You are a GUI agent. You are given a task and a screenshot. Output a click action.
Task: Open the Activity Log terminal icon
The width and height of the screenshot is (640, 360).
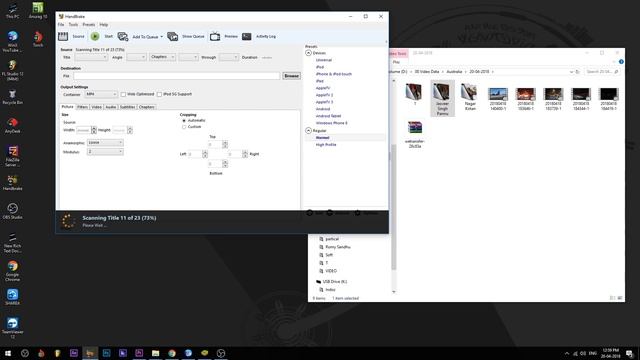point(247,36)
